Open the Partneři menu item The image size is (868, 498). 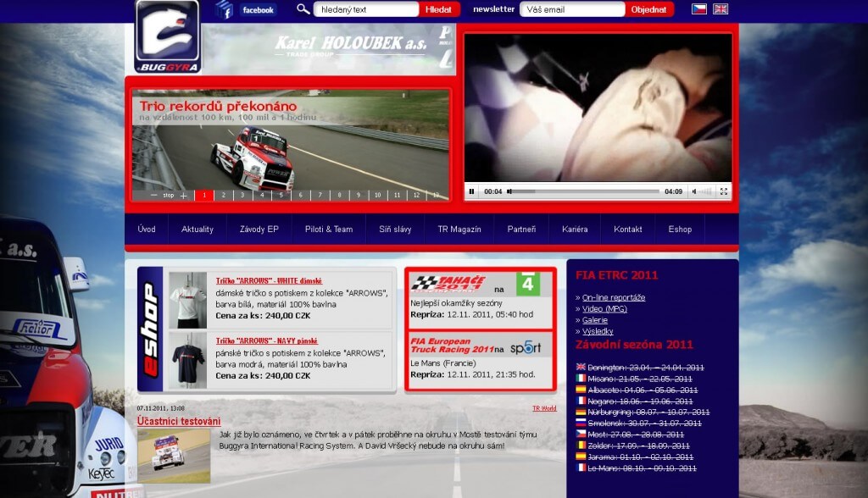coord(521,229)
